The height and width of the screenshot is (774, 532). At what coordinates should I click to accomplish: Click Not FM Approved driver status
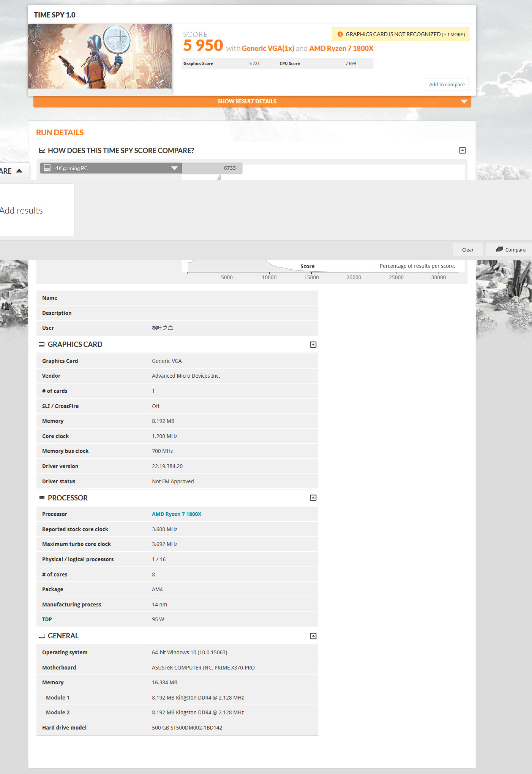[173, 481]
